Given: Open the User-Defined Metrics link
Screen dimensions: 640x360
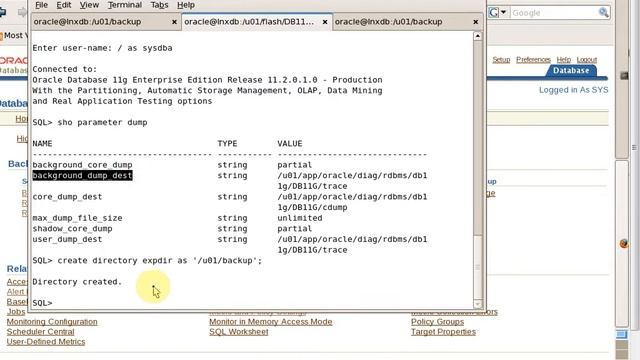Looking at the screenshot, I should click(46, 342).
